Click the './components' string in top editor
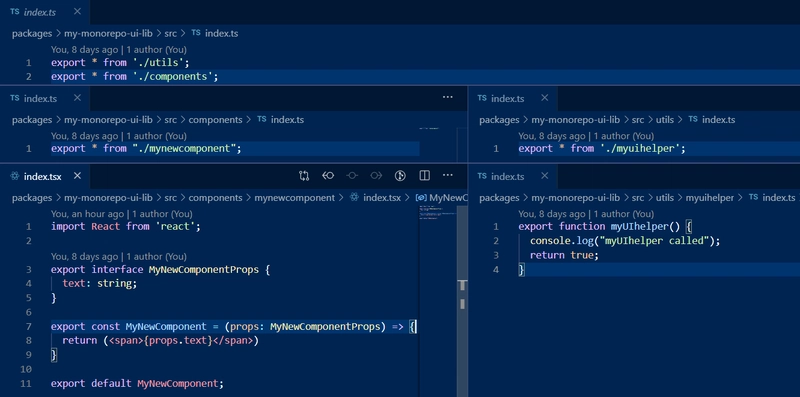This screenshot has width=800, height=397. (x=172, y=77)
